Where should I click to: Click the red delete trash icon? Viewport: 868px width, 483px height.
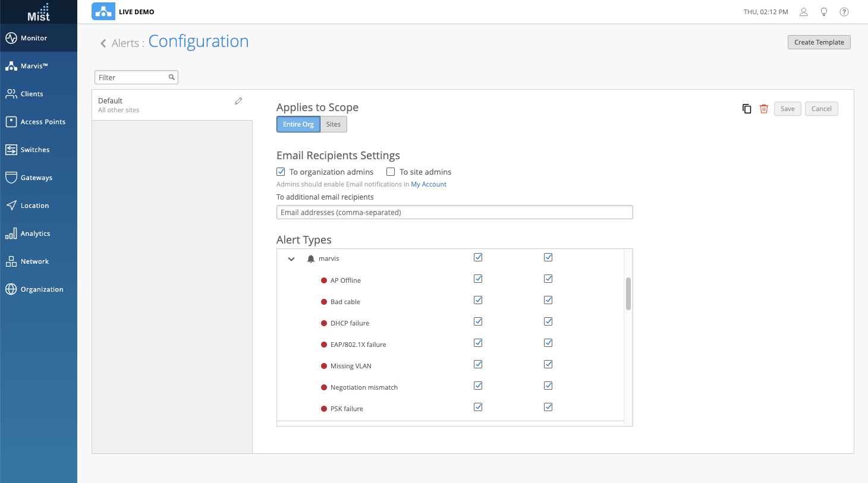[764, 109]
